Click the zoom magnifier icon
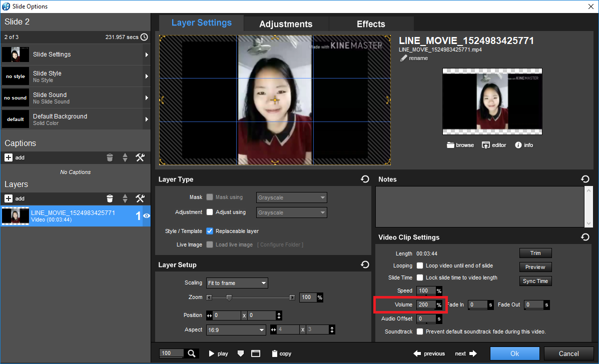This screenshot has height=364, width=599. (192, 353)
